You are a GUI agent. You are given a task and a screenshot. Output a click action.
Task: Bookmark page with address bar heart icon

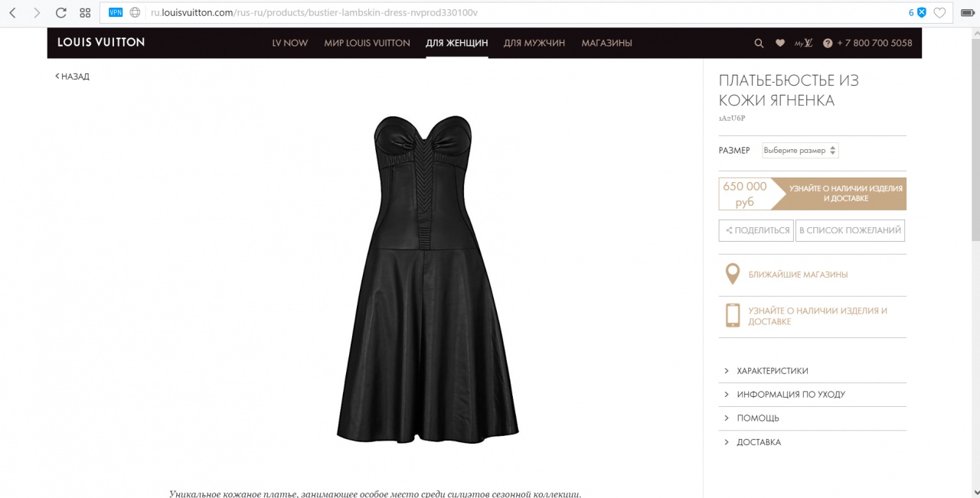pyautogui.click(x=939, y=13)
